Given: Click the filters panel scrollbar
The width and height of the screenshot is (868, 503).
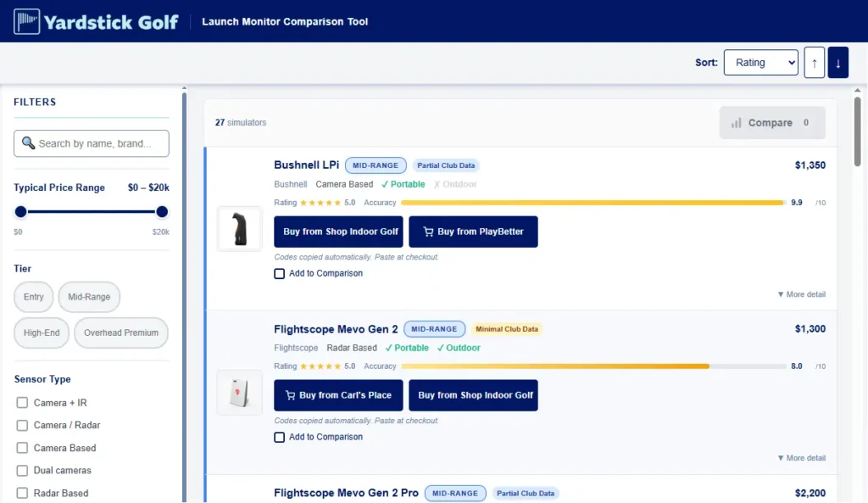Looking at the screenshot, I should tap(184, 296).
